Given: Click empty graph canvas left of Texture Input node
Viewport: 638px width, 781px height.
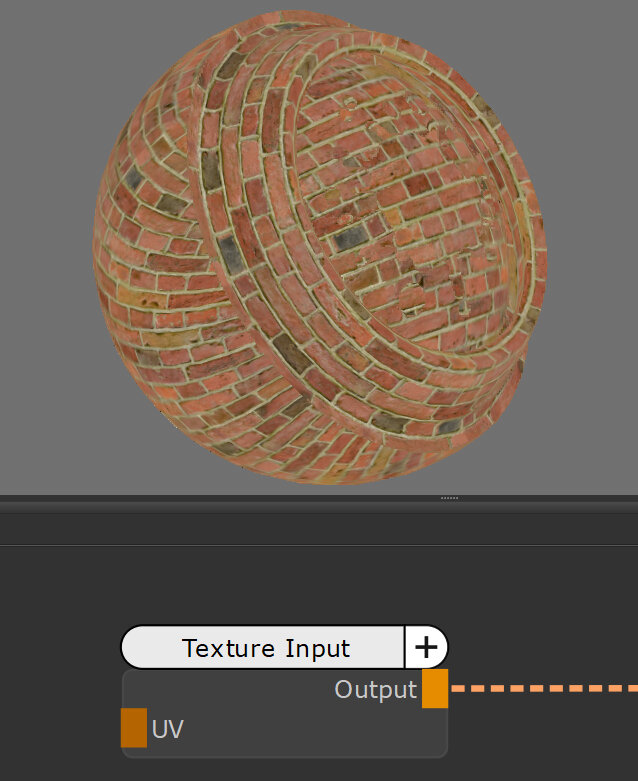Looking at the screenshot, I should pyautogui.click(x=60, y=690).
